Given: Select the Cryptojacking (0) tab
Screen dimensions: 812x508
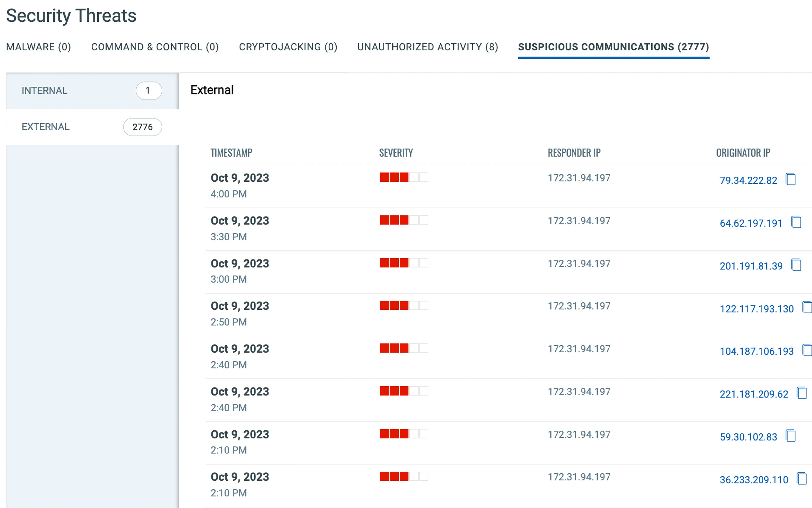Looking at the screenshot, I should pyautogui.click(x=288, y=47).
